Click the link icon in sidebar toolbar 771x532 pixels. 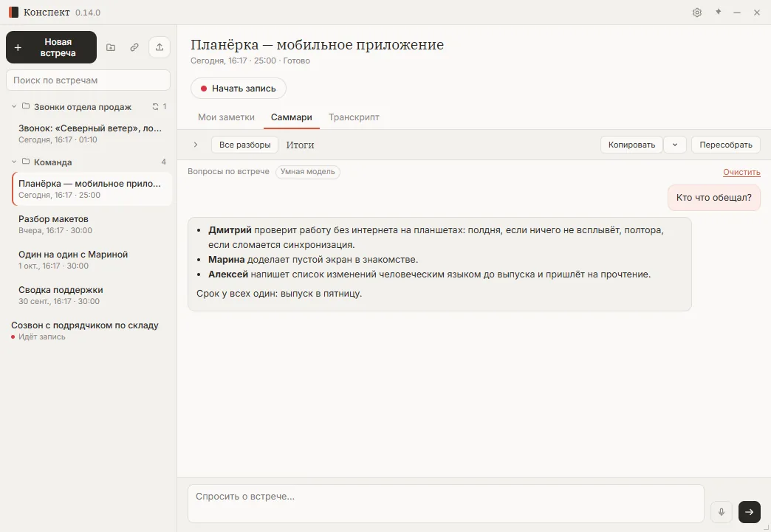[x=134, y=47]
